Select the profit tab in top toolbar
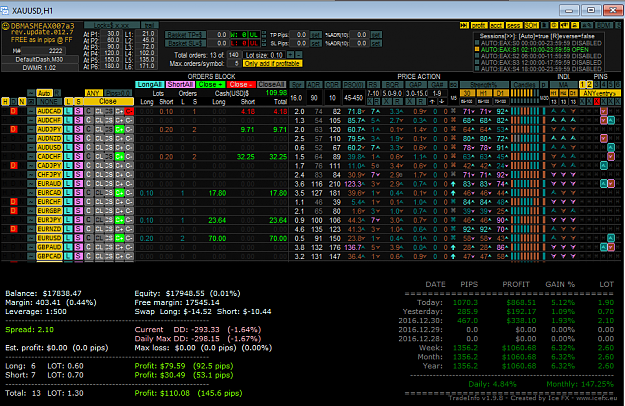 point(479,25)
